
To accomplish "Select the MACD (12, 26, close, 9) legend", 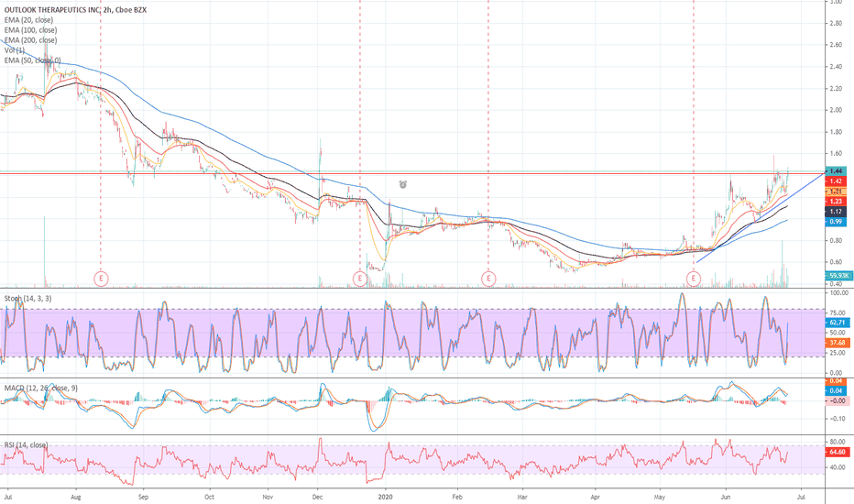I will (x=41, y=388).
